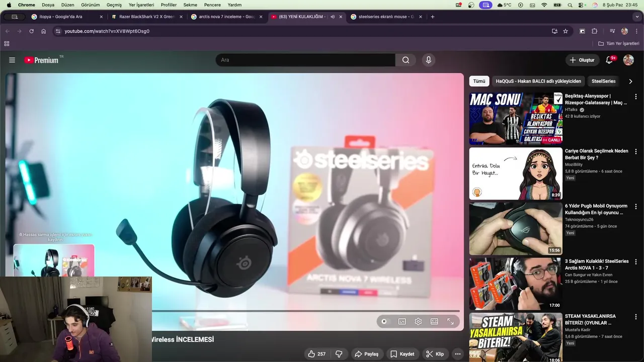Viewport: 644px width, 362px height.
Task: Click the search magnifier button
Action: coord(406,60)
